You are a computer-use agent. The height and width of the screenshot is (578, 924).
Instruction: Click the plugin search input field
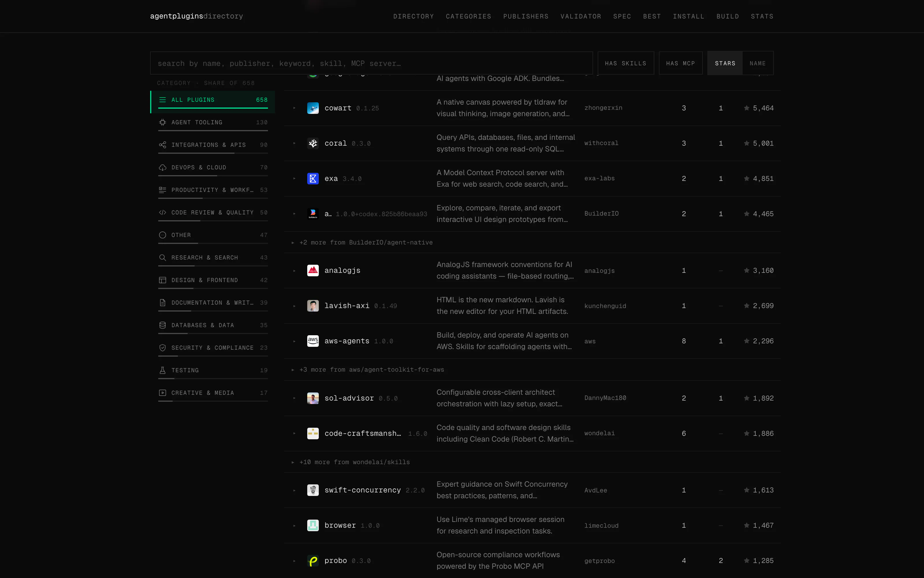(x=371, y=63)
